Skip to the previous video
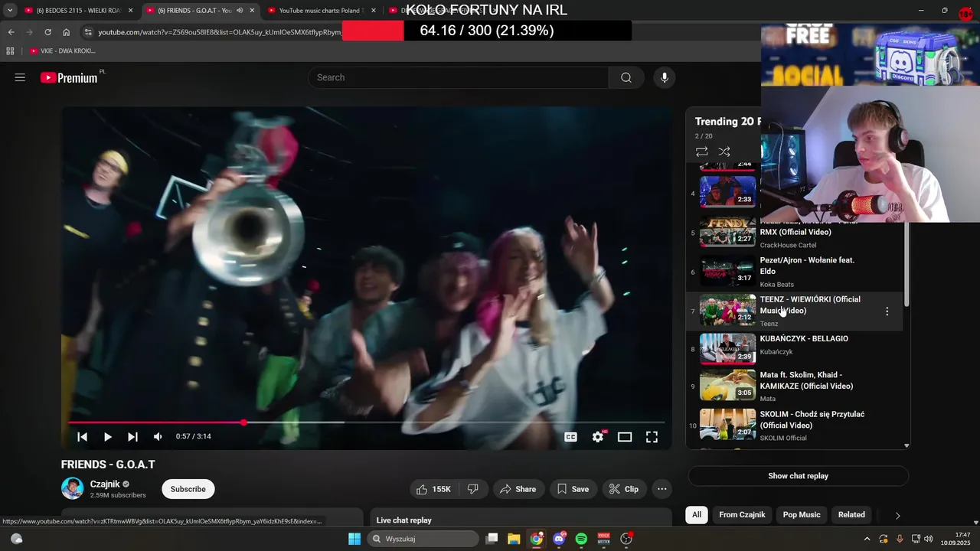The height and width of the screenshot is (551, 980). coord(82,436)
